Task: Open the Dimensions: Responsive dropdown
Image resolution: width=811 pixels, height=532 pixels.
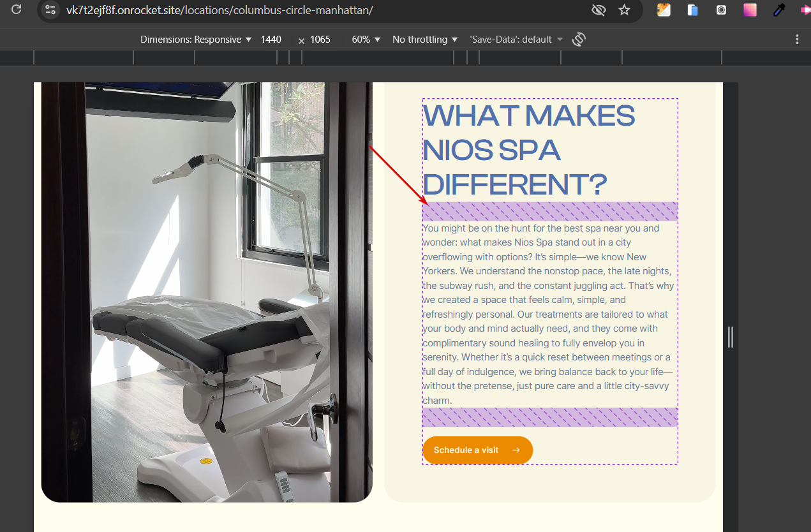Action: [x=196, y=40]
